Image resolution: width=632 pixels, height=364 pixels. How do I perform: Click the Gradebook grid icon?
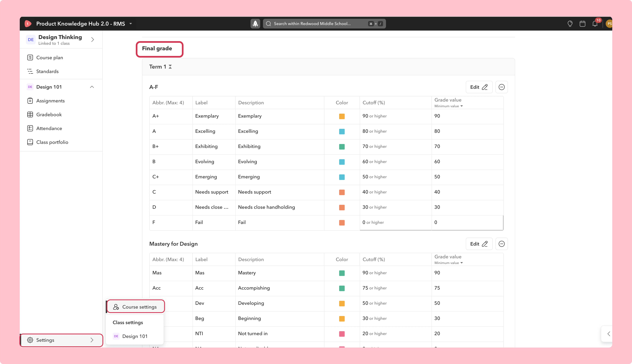(30, 115)
